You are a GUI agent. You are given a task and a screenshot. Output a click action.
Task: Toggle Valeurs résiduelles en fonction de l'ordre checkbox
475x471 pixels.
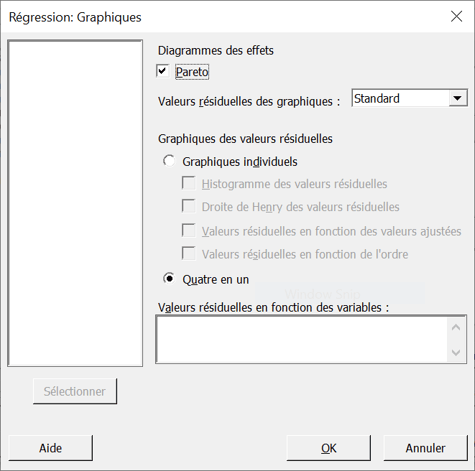point(189,254)
